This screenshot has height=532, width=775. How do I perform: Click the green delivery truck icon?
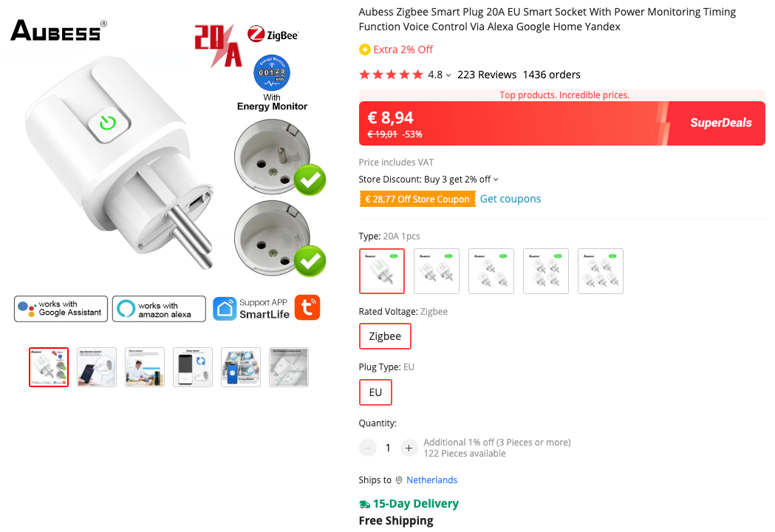coord(364,504)
